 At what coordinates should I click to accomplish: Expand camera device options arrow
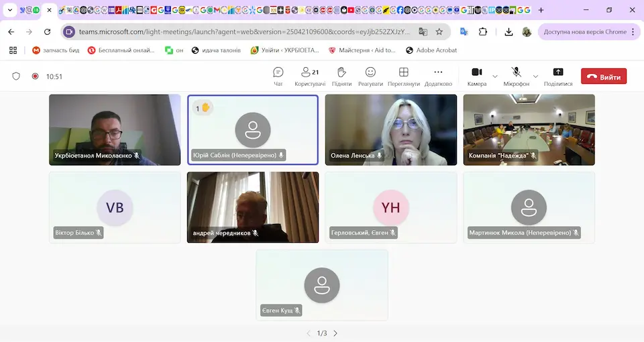pyautogui.click(x=495, y=76)
